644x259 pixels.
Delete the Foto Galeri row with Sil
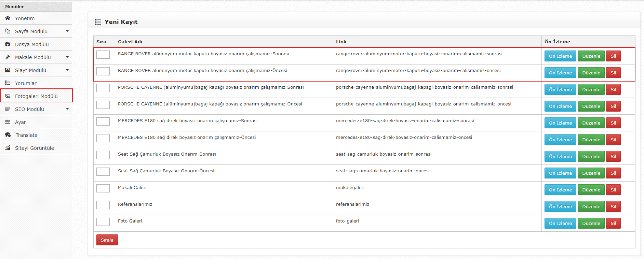[613, 223]
